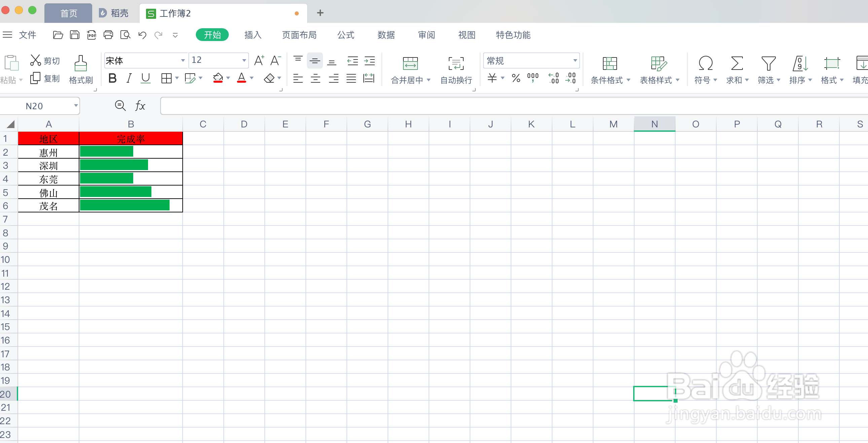This screenshot has height=443, width=868.
Task: Redo the action
Action: [158, 35]
